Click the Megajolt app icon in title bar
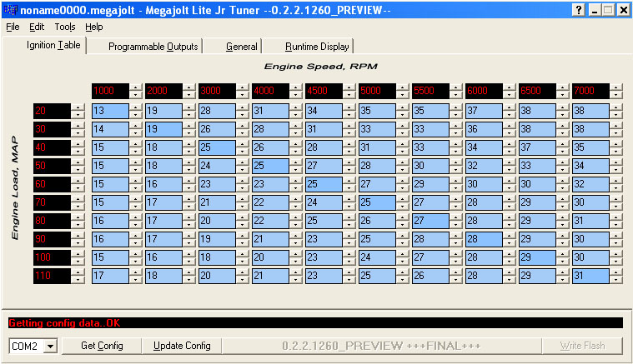Screen dimensions: 633x364 [x=11, y=10]
